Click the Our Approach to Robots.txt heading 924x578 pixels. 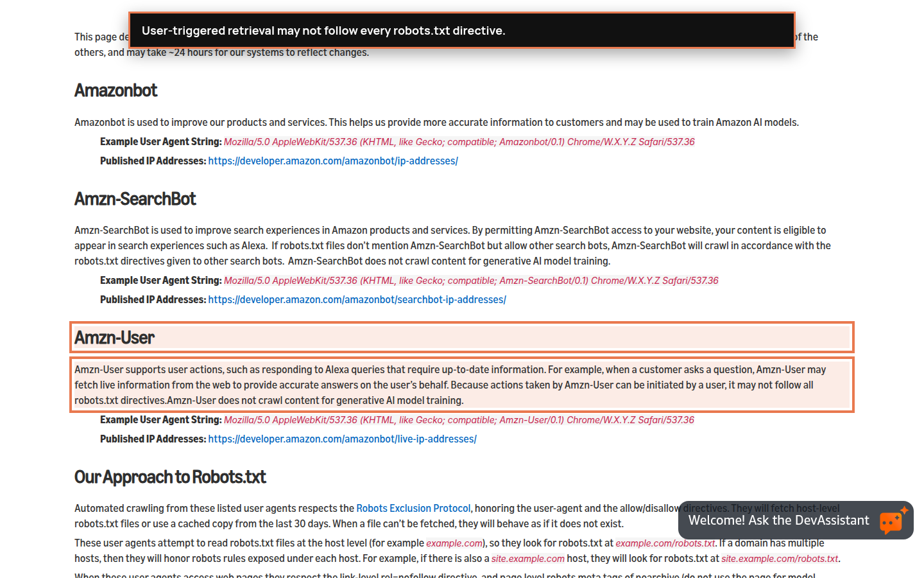point(170,477)
